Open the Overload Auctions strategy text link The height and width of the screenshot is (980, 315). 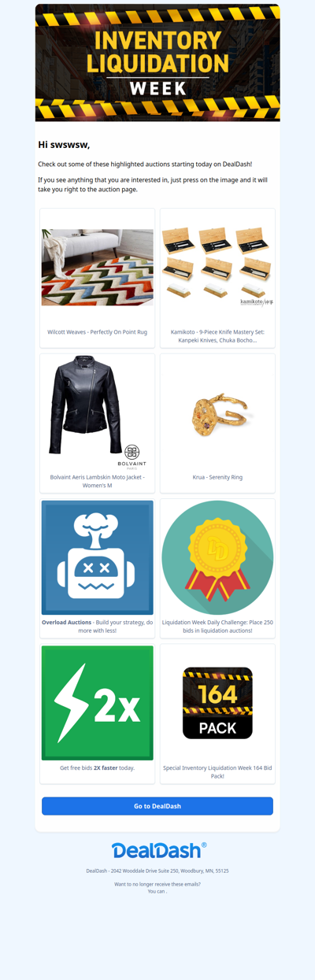point(98,627)
